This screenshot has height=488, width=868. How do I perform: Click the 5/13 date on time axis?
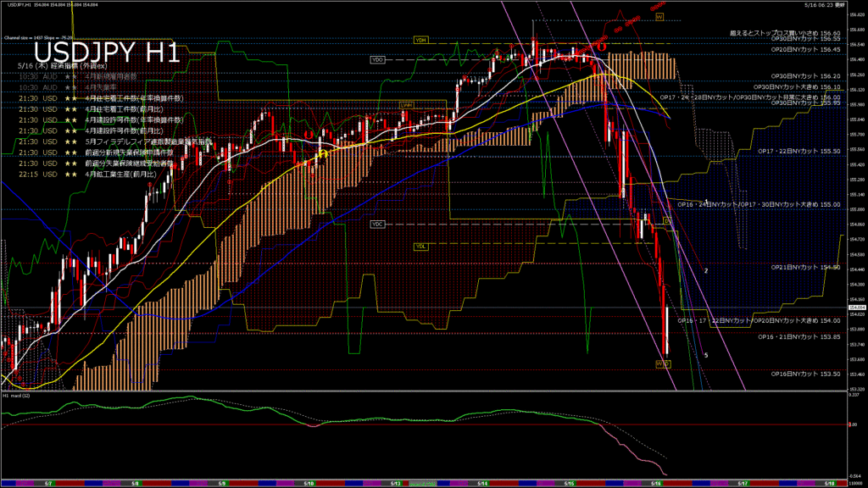click(x=395, y=483)
